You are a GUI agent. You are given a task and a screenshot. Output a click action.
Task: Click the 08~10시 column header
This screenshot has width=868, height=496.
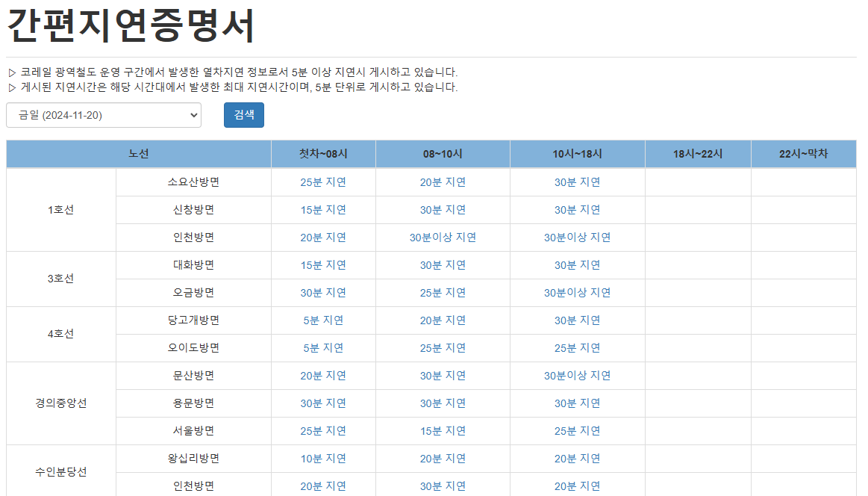(x=443, y=154)
